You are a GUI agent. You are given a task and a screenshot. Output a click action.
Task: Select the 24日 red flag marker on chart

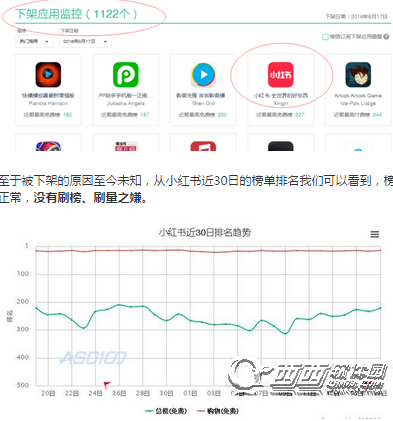click(x=107, y=385)
